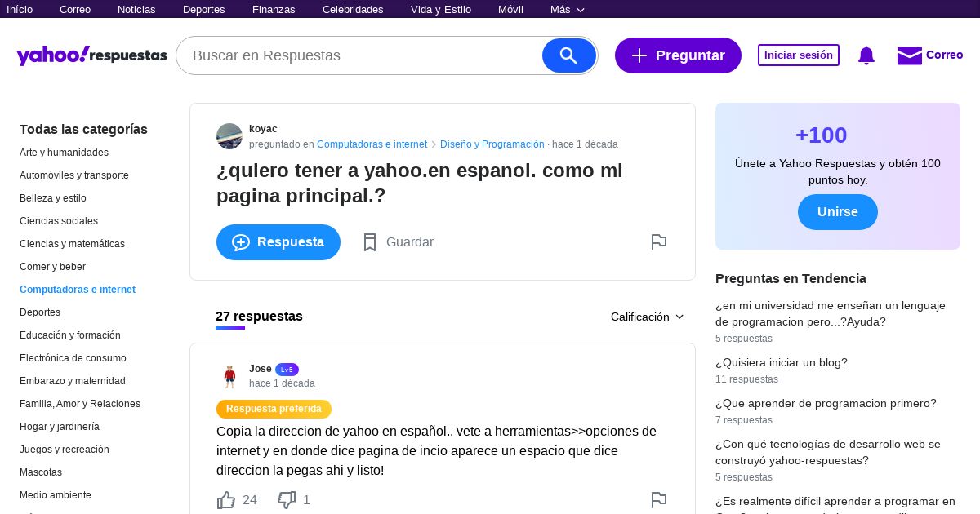Screen dimensions: 980x514
Task: Open Computadoras e internet sidebar category
Action: coord(78,290)
